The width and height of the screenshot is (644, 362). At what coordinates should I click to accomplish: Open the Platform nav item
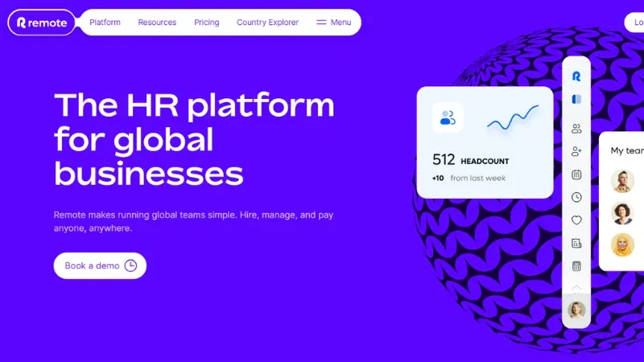coord(105,23)
